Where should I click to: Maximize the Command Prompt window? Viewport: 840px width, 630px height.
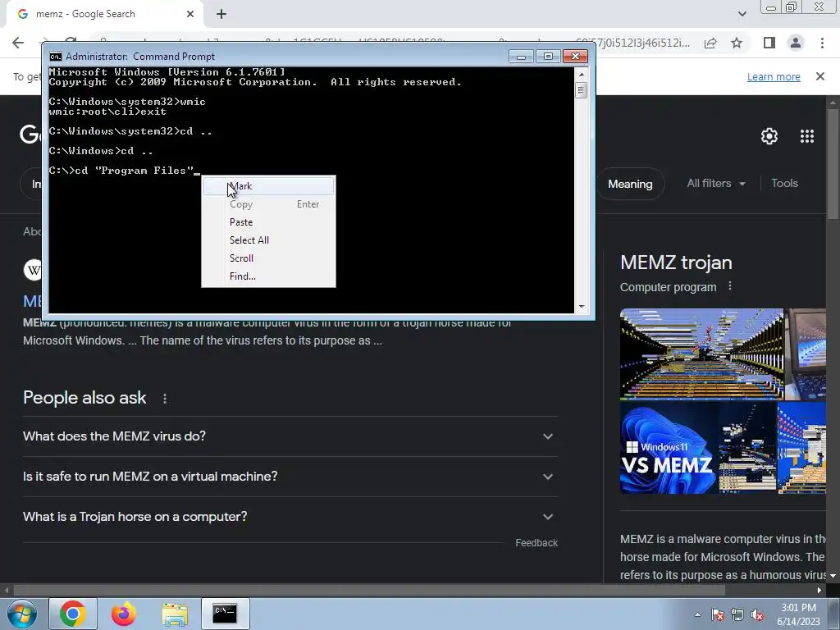548,57
